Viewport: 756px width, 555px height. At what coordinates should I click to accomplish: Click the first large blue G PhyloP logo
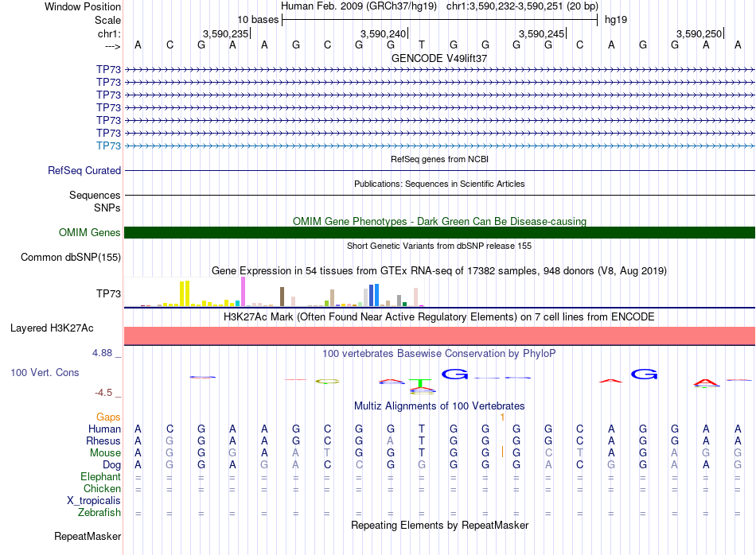click(x=454, y=374)
